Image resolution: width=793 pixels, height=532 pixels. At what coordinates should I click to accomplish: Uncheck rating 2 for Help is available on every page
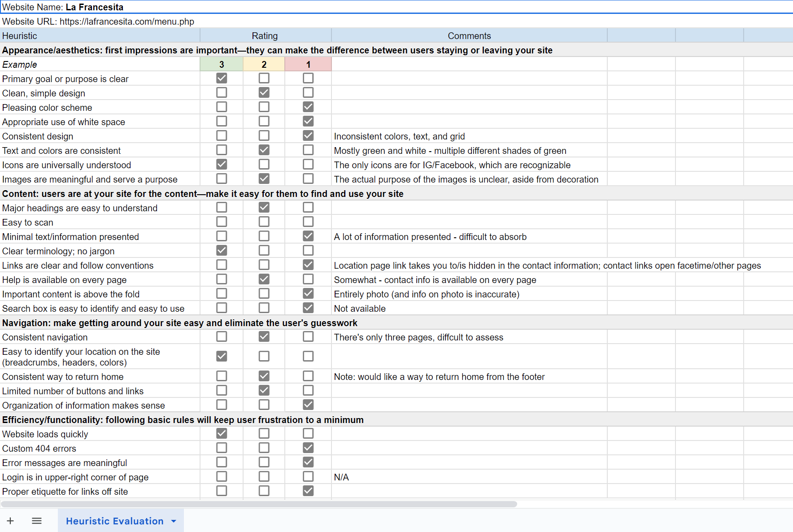point(264,279)
